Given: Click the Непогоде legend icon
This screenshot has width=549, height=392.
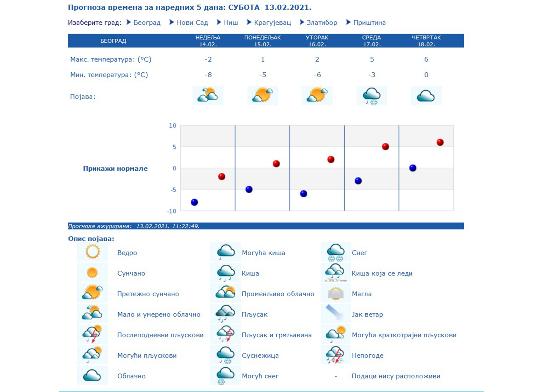Looking at the screenshot, I should tap(336, 355).
